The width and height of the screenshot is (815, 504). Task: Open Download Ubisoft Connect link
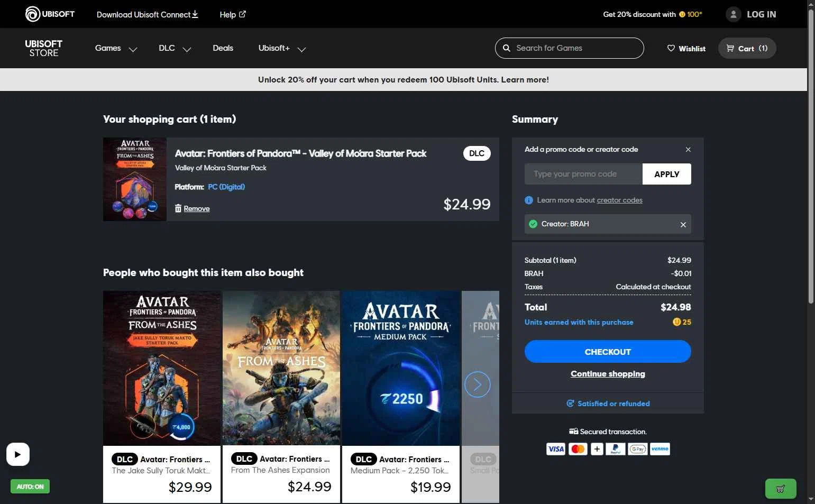point(147,14)
